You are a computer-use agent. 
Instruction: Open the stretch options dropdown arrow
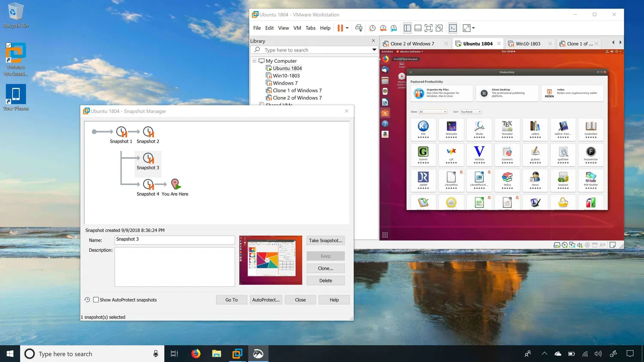[474, 28]
